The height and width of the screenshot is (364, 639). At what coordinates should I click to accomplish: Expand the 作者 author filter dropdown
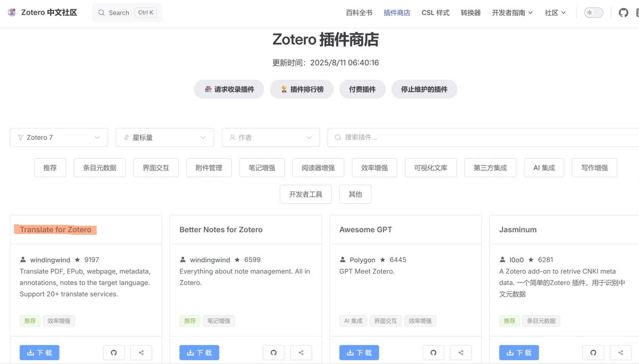pos(270,137)
